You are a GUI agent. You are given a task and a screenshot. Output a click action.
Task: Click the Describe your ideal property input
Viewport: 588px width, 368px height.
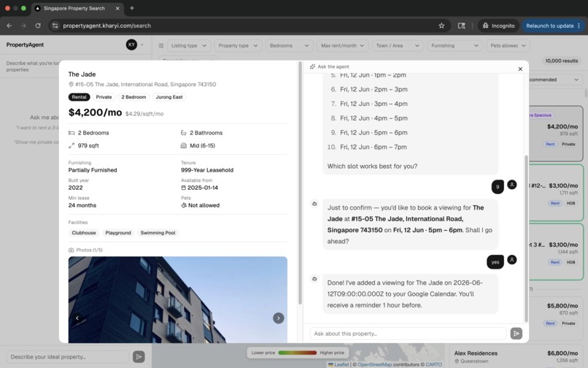(x=68, y=357)
